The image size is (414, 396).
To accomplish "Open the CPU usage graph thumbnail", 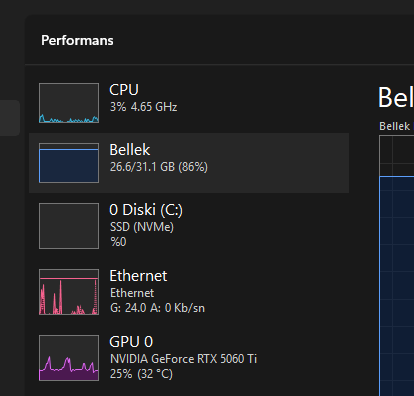I will (69, 103).
